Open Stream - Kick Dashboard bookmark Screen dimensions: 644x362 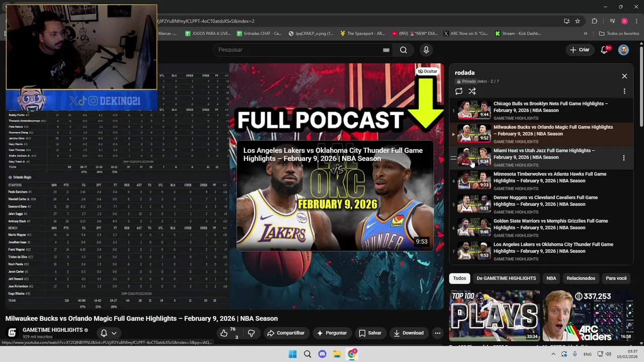click(x=518, y=34)
